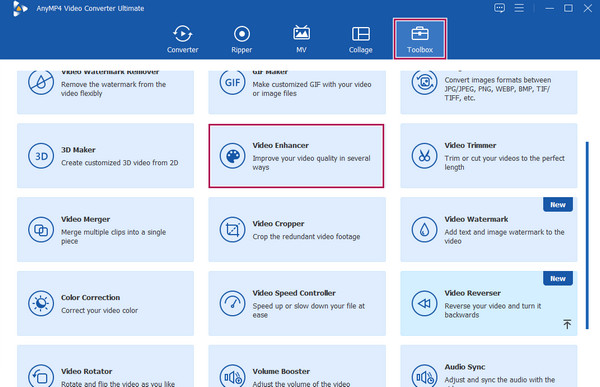Click 'Trim or cut your videos' description
600x387 pixels.
coord(504,163)
